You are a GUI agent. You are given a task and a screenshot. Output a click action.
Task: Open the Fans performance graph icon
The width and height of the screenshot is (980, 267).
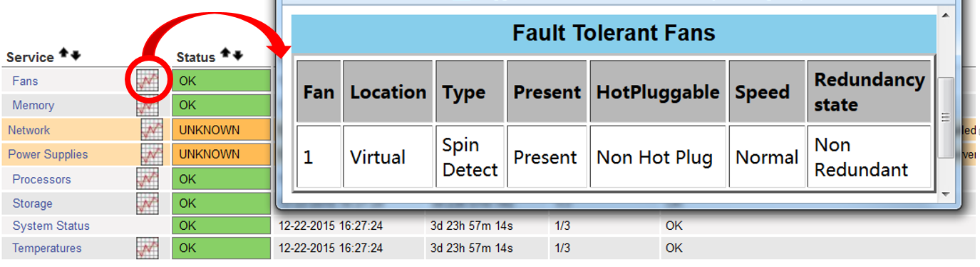(x=148, y=81)
